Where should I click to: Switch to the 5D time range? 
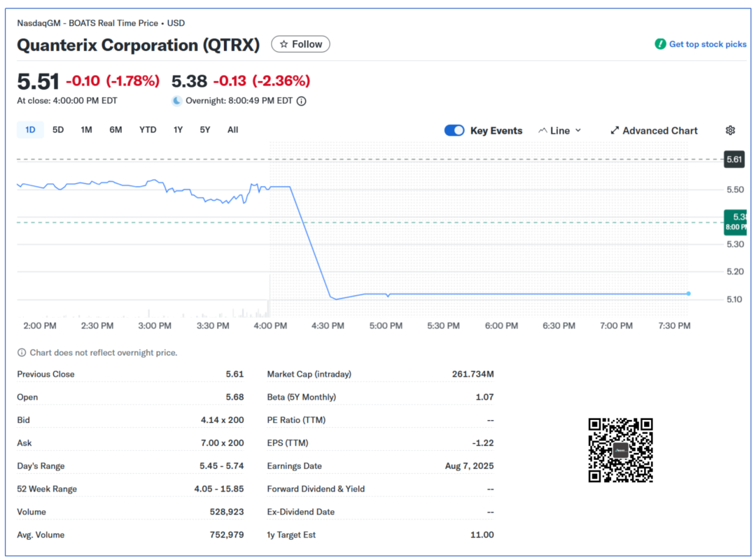pyautogui.click(x=58, y=129)
